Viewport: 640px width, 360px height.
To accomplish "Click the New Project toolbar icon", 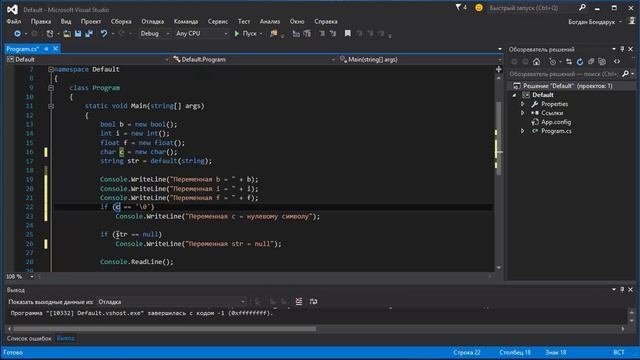I will 49,33.
